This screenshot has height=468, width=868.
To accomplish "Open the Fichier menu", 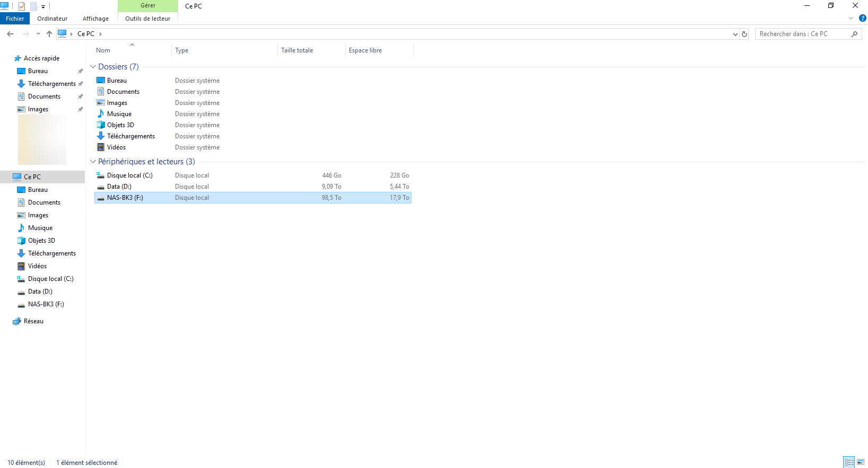I will (x=15, y=19).
